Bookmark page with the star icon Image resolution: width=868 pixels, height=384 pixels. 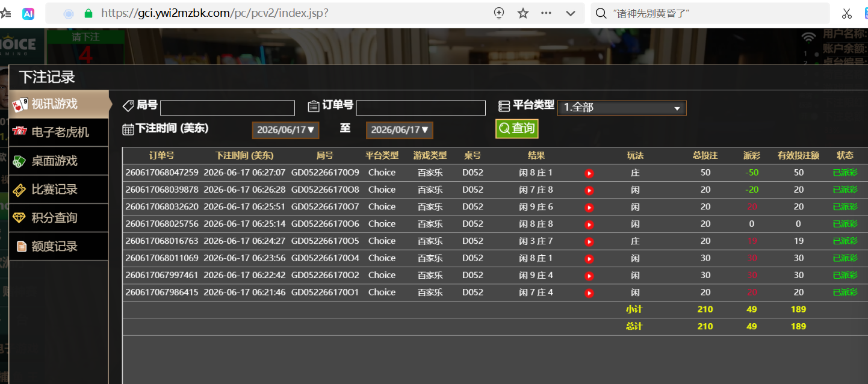[523, 13]
